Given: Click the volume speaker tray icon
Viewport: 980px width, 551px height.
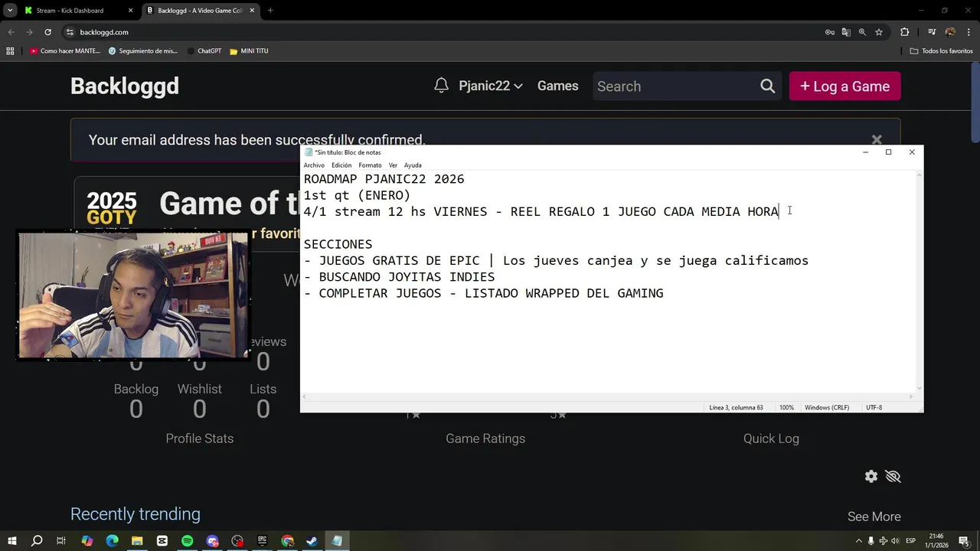Looking at the screenshot, I should tap(895, 541).
